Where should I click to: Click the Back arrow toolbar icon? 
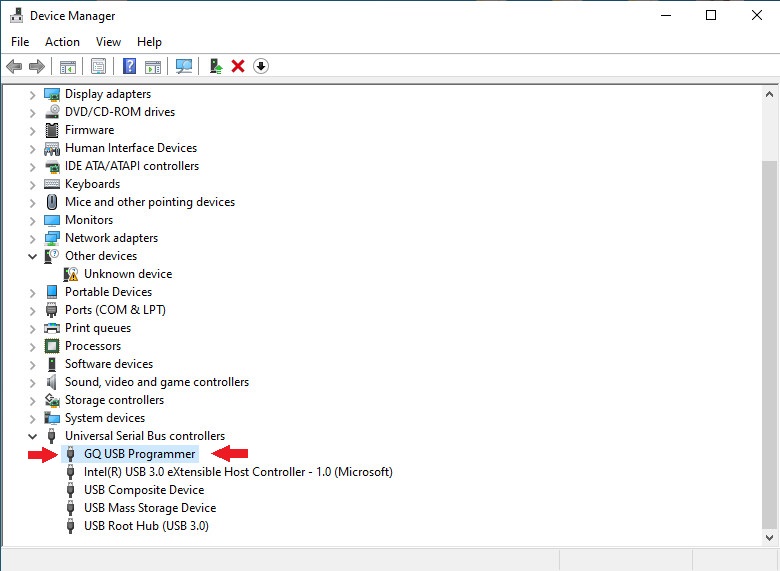[14, 66]
